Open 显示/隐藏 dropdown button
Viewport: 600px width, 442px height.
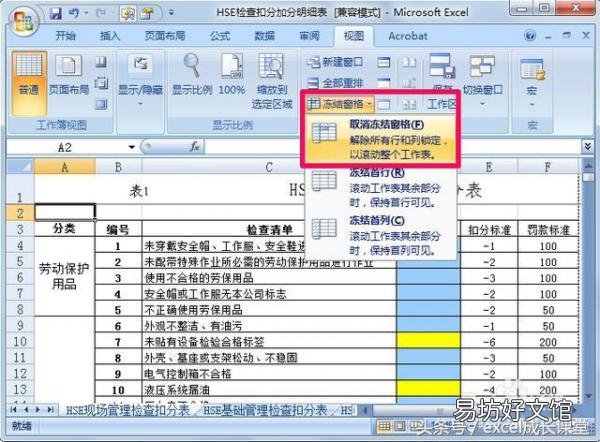[x=140, y=81]
